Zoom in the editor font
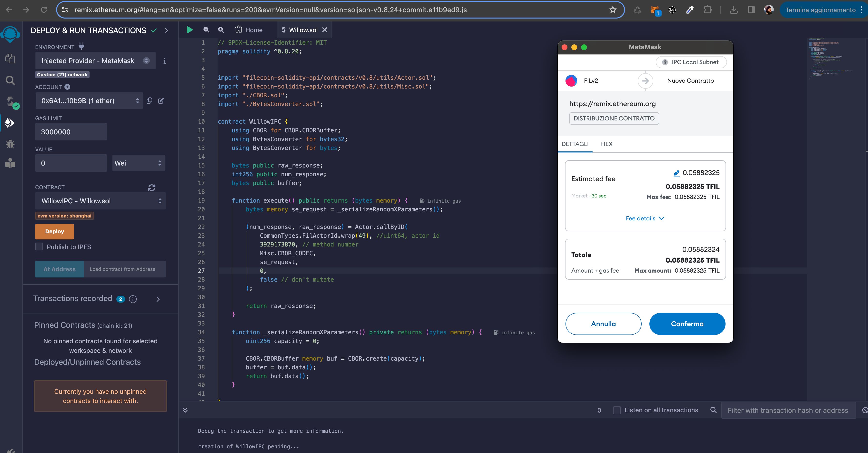The height and width of the screenshot is (453, 868). coord(221,30)
